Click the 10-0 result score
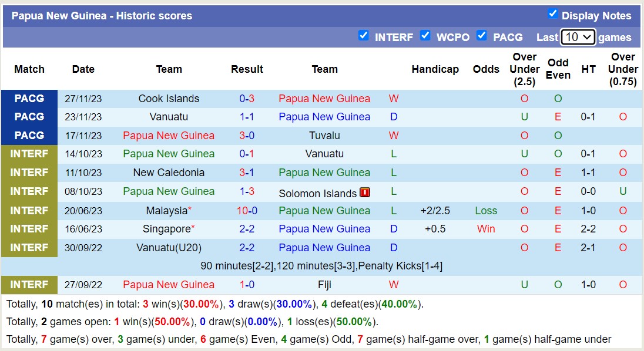 (247, 210)
